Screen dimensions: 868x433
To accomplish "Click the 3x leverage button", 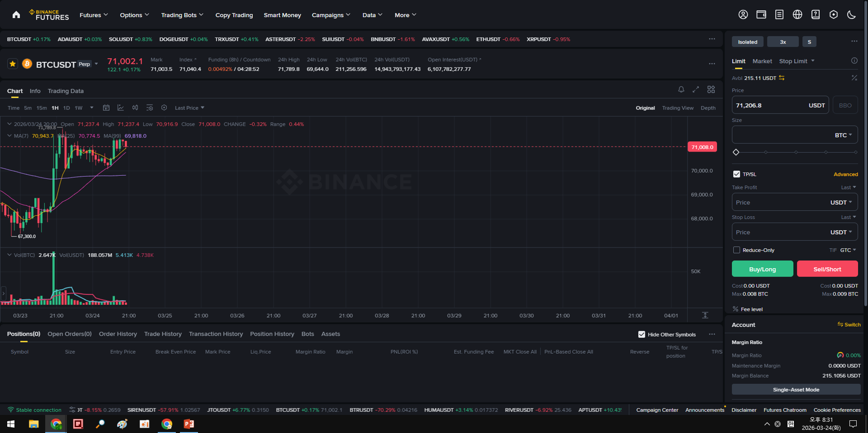I will pos(783,41).
